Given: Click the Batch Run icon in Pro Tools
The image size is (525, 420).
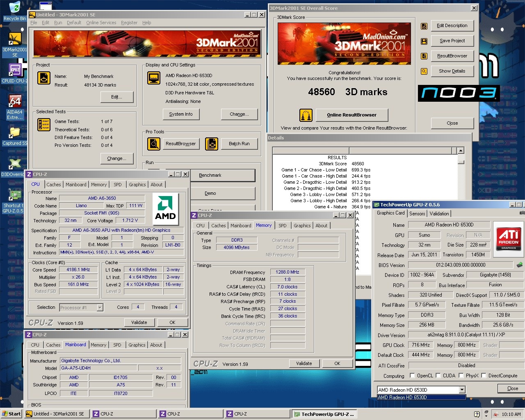Looking at the screenshot, I should pos(212,144).
